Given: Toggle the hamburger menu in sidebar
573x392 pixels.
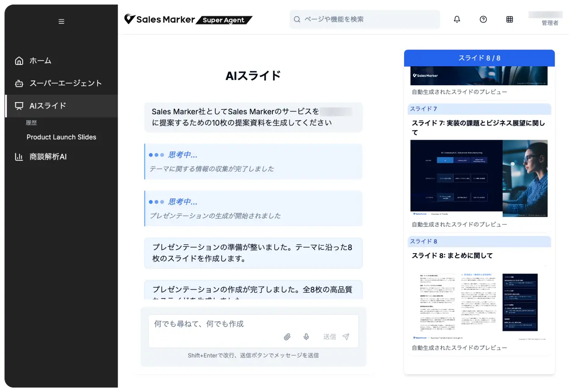Looking at the screenshot, I should (61, 21).
